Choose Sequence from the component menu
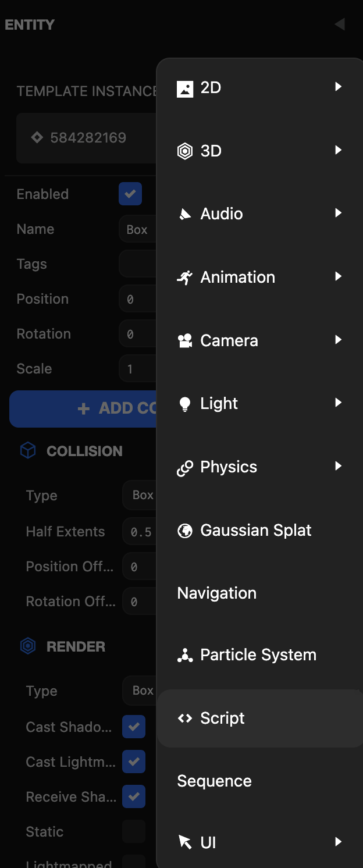 pos(214,781)
